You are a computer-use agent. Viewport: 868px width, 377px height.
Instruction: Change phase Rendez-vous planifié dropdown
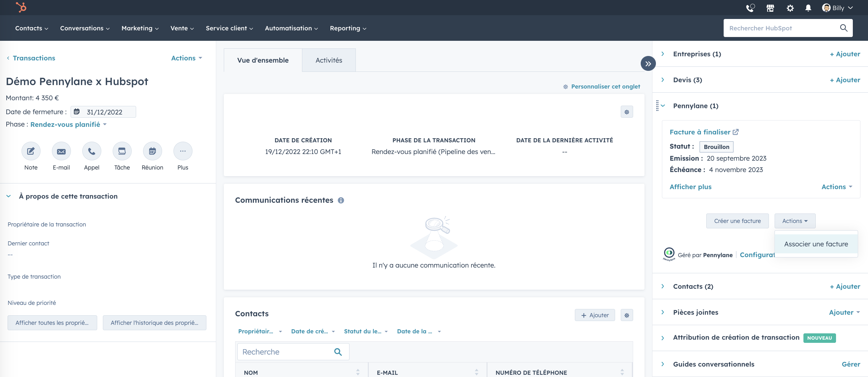click(x=68, y=125)
